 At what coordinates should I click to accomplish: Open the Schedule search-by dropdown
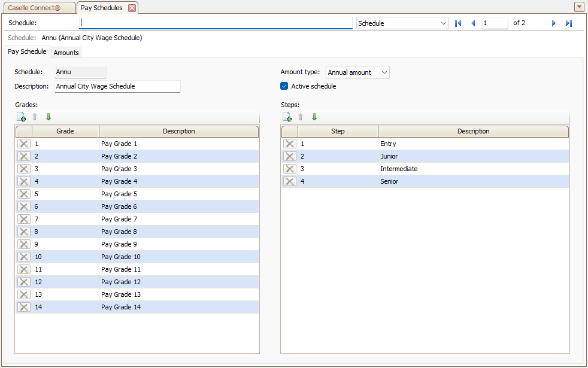[x=402, y=23]
